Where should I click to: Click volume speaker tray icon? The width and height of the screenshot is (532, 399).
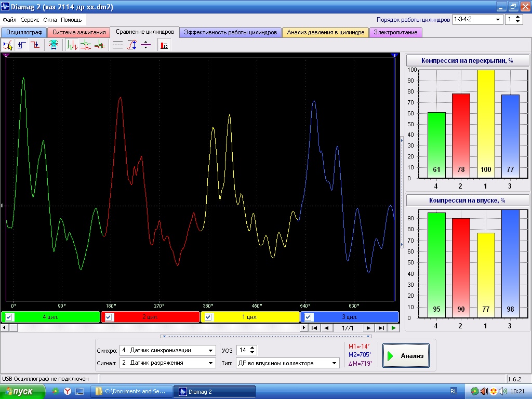[x=503, y=392]
